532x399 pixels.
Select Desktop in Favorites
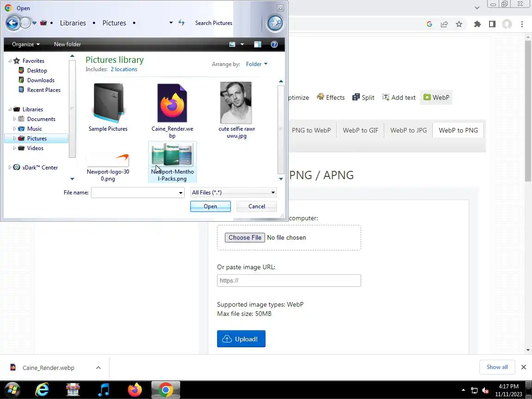point(37,71)
